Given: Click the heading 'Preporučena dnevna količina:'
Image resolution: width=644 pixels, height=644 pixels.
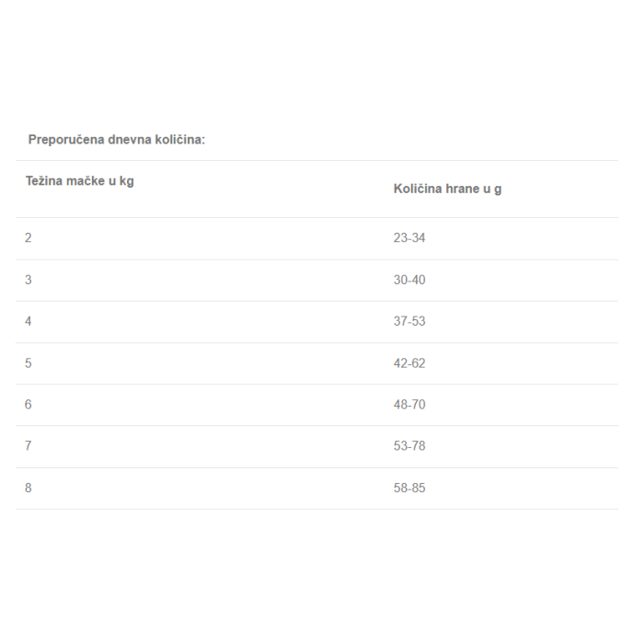Looking at the screenshot, I should pyautogui.click(x=117, y=140).
